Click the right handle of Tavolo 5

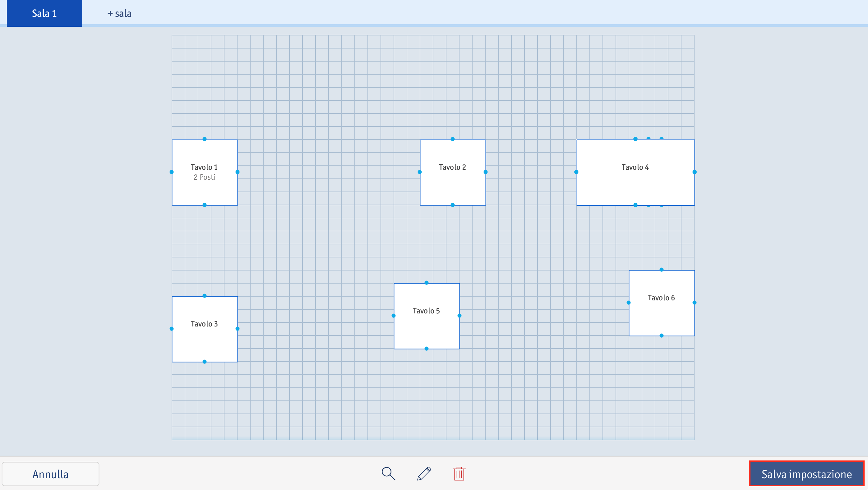[459, 316]
